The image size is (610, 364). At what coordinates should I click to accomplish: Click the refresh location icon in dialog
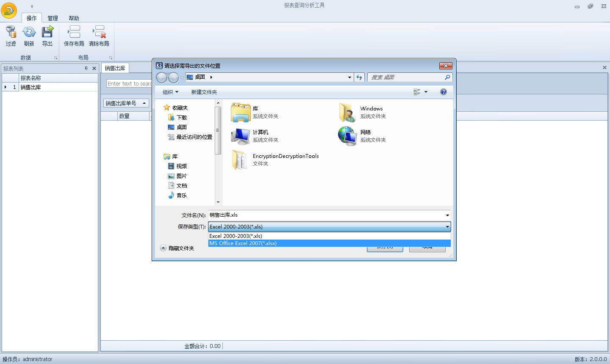[359, 77]
